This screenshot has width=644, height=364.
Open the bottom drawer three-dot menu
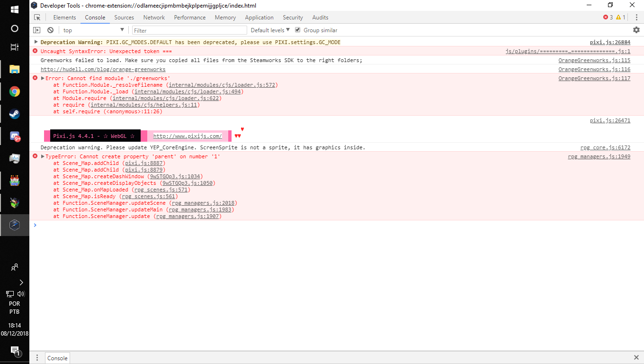37,358
